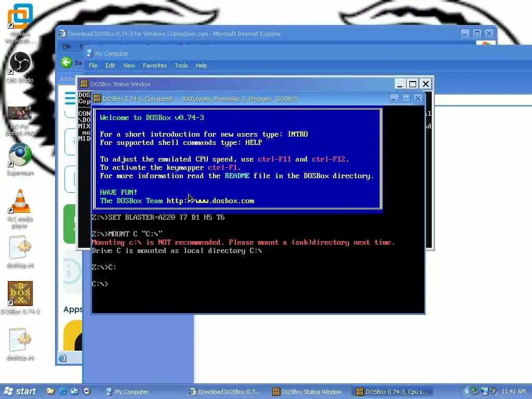Image resolution: width=532 pixels, height=399 pixels.
Task: Close the DOSBox Status Window
Action: pos(425,84)
